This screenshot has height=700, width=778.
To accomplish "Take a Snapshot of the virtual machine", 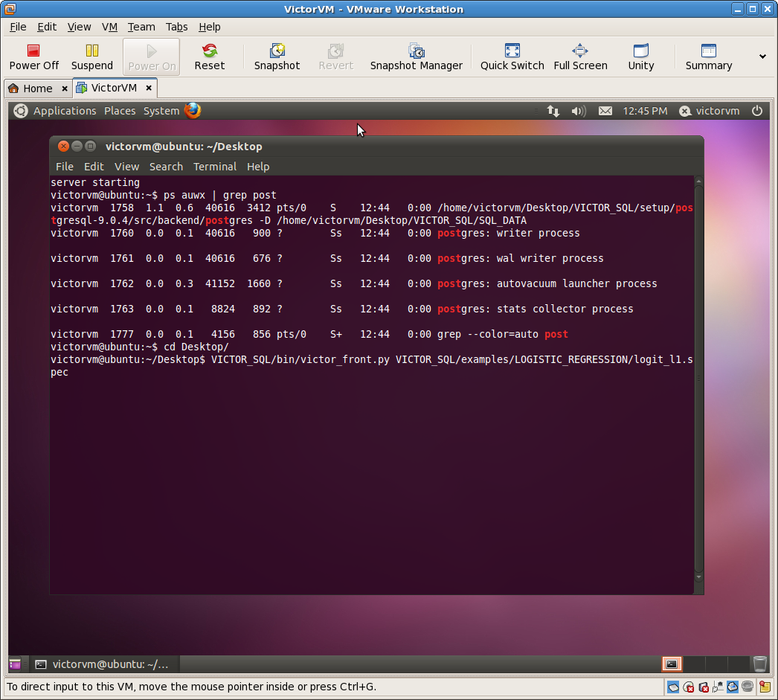I will click(x=277, y=57).
